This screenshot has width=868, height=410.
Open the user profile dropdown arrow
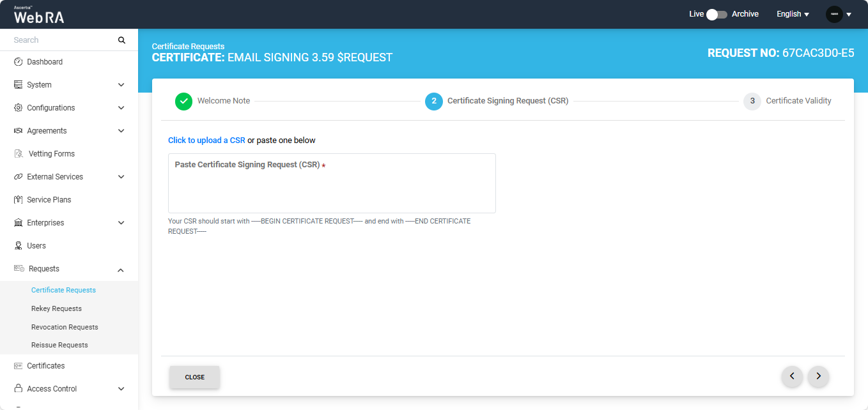tap(849, 14)
